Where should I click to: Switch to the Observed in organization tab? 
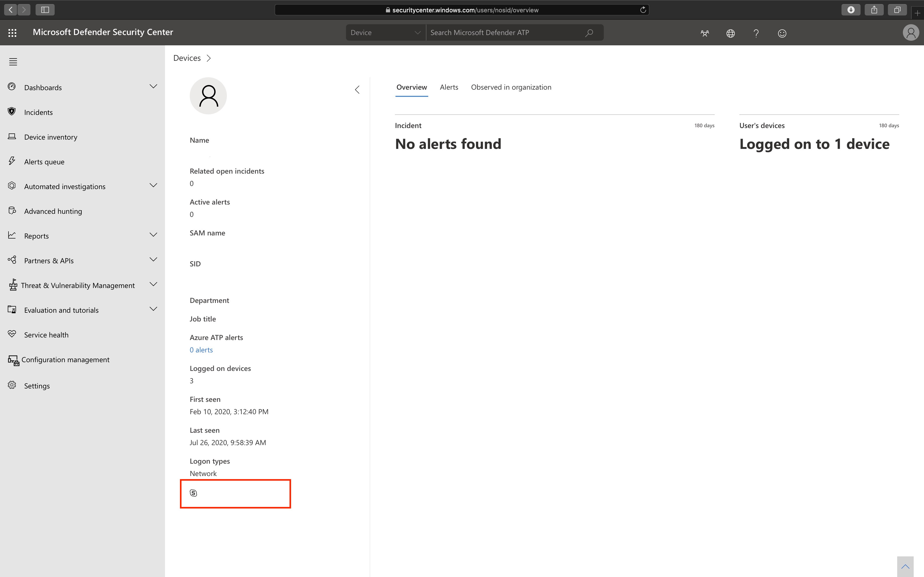tap(511, 87)
